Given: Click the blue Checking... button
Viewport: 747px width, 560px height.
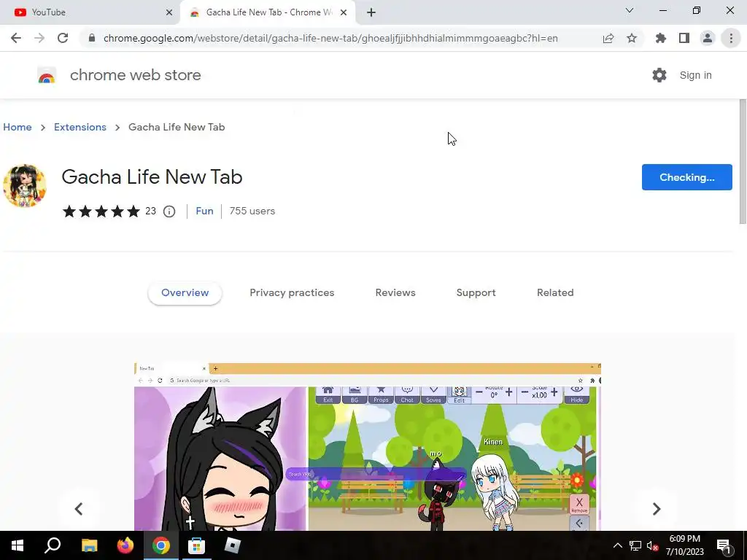Looking at the screenshot, I should point(686,177).
